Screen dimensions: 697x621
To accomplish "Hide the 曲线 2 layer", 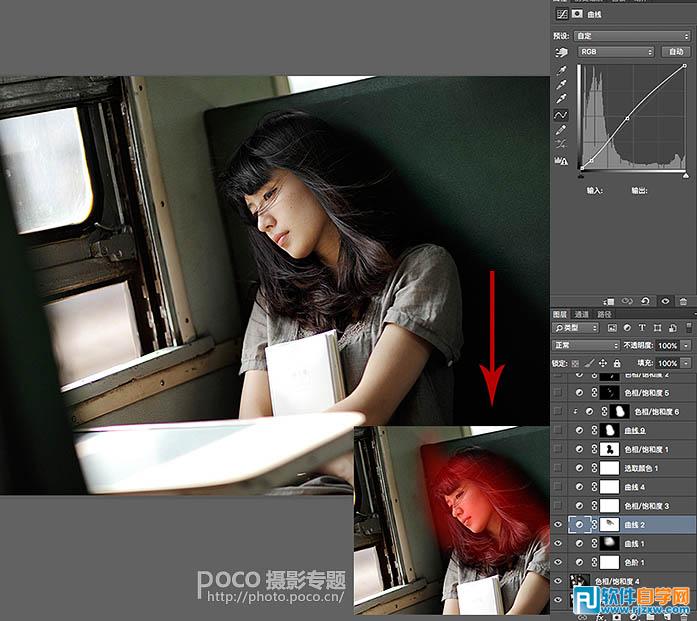I will pyautogui.click(x=558, y=523).
